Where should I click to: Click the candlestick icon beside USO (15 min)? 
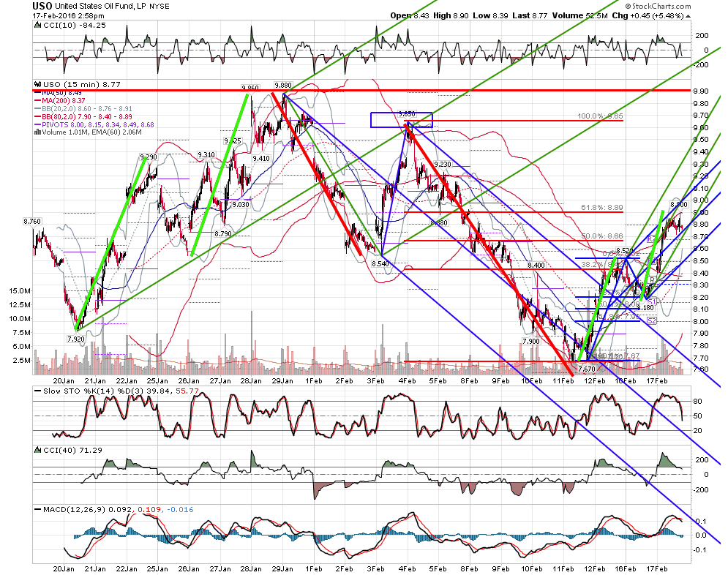(37, 84)
